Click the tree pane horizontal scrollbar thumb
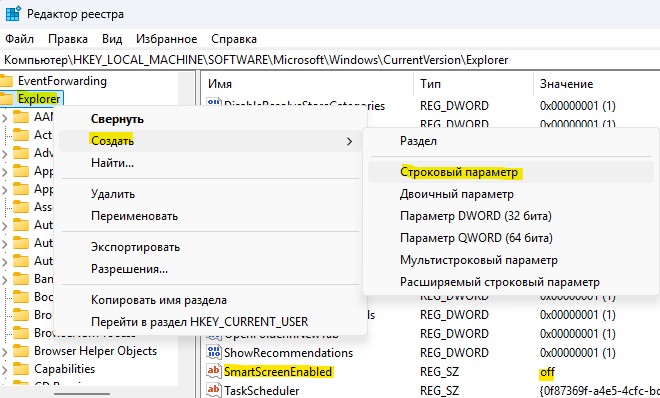The height and width of the screenshot is (398, 660). [x=82, y=394]
